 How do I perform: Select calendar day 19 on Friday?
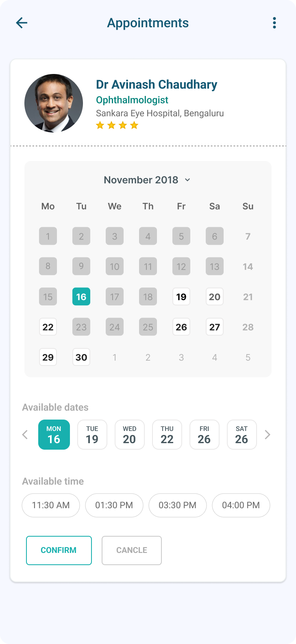pyautogui.click(x=181, y=297)
